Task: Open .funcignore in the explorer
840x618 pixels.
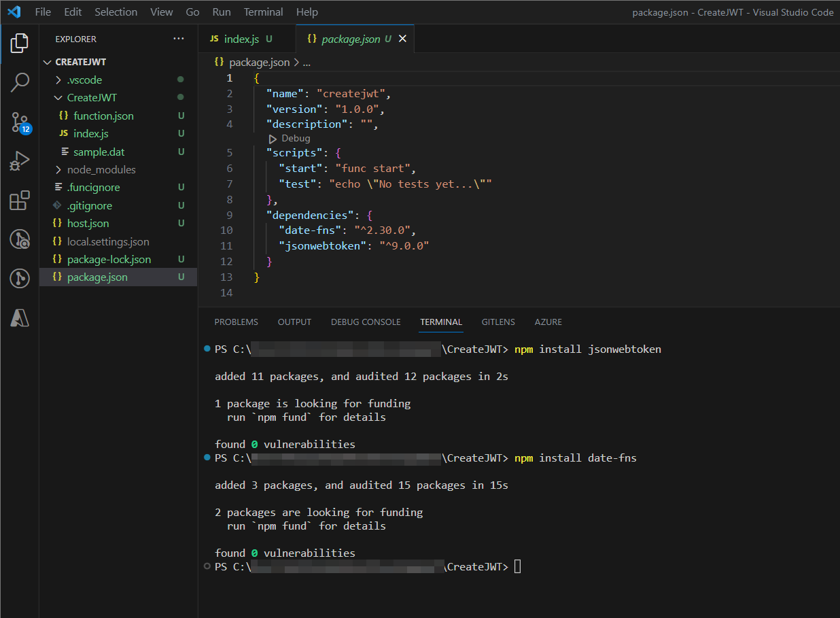Action: coord(118,188)
